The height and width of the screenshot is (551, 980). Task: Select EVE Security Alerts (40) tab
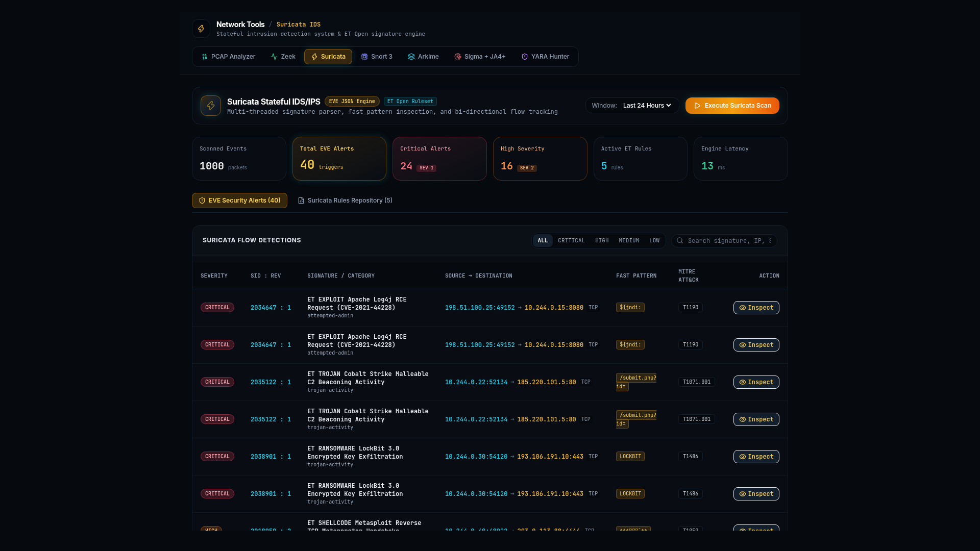click(239, 201)
